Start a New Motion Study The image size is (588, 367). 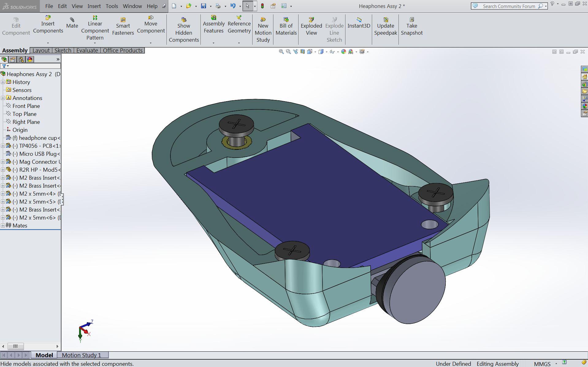(x=263, y=30)
